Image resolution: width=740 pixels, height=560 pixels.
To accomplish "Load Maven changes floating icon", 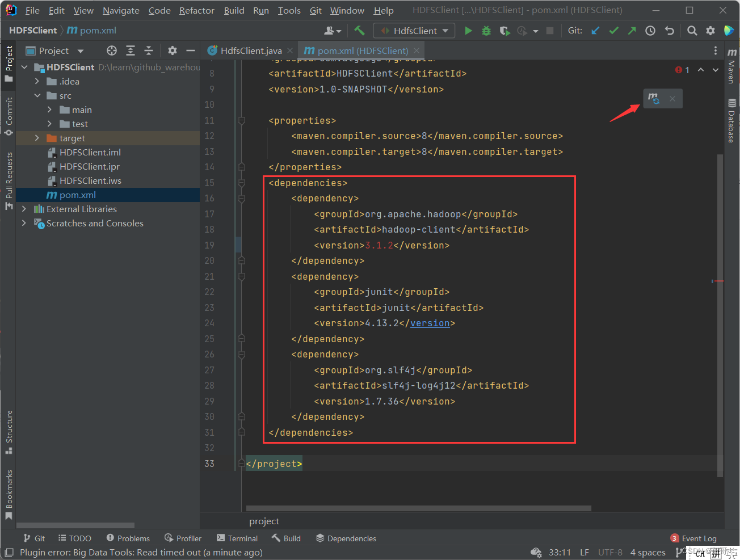I will (654, 99).
